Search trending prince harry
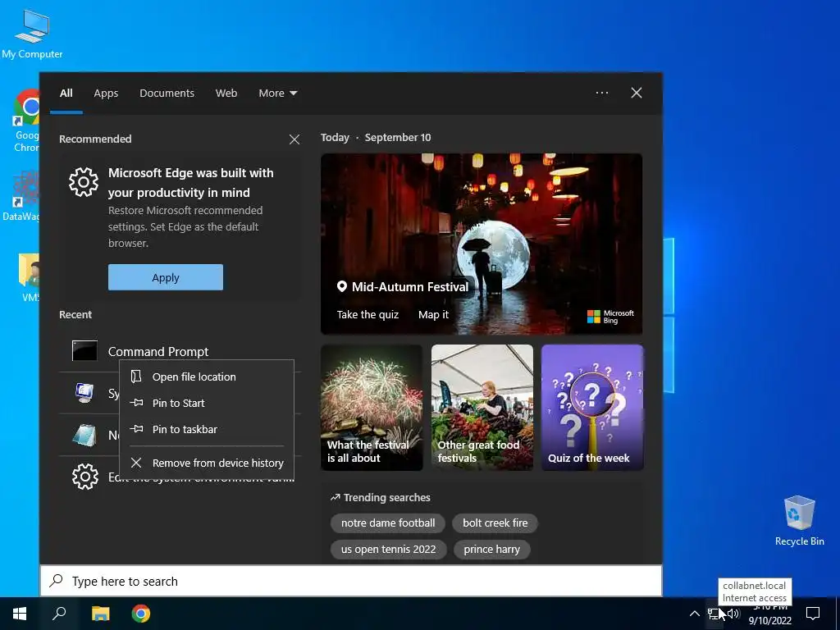This screenshot has width=840, height=630. (x=492, y=550)
